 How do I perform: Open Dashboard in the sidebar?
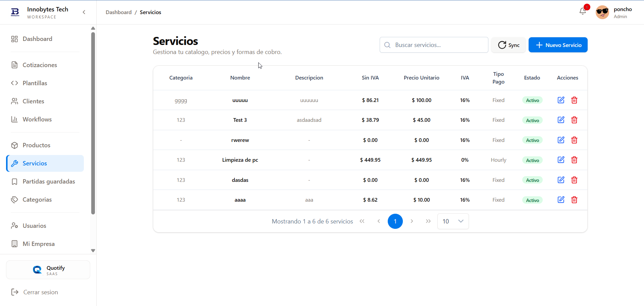point(45,39)
